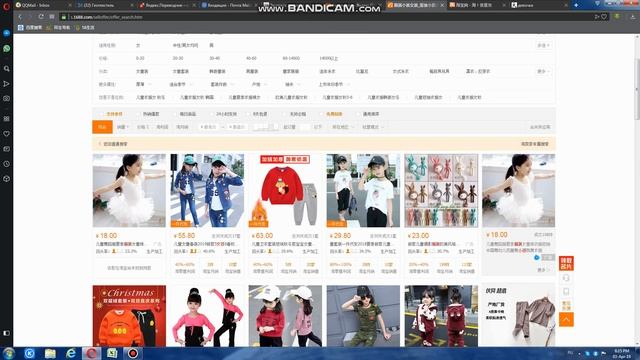Play video on the right-side product card
Viewport: 640px width, 360px height.
click(x=537, y=257)
